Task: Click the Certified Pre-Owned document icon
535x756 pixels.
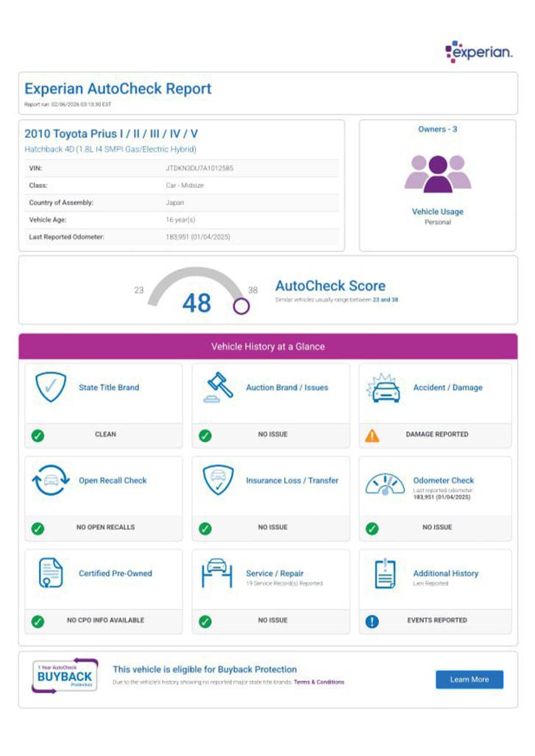Action: [51, 574]
